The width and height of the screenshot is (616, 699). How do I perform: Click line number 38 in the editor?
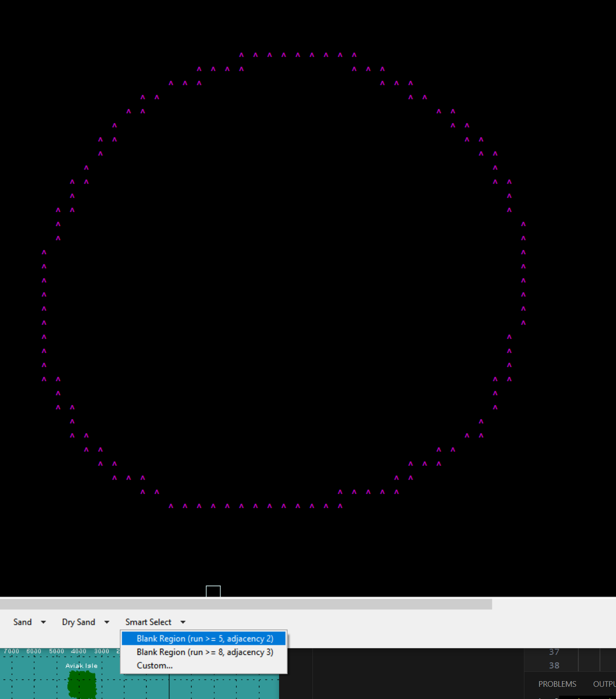pyautogui.click(x=554, y=666)
